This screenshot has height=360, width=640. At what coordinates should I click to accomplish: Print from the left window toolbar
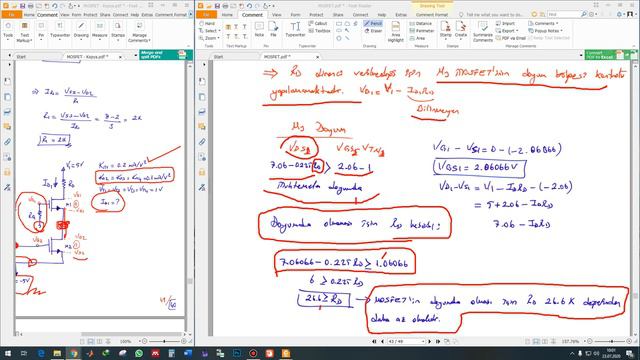tap(30, 6)
